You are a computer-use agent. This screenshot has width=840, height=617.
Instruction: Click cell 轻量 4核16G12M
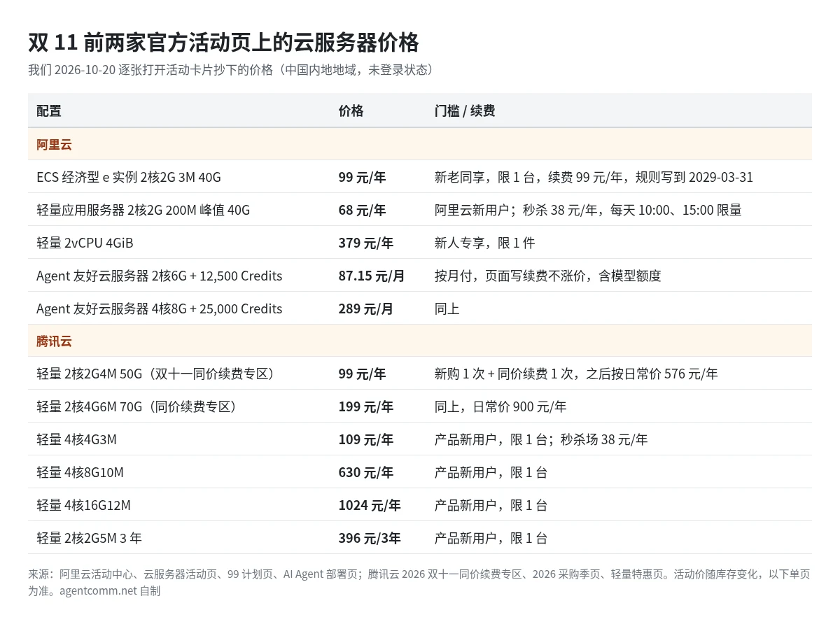coord(83,506)
